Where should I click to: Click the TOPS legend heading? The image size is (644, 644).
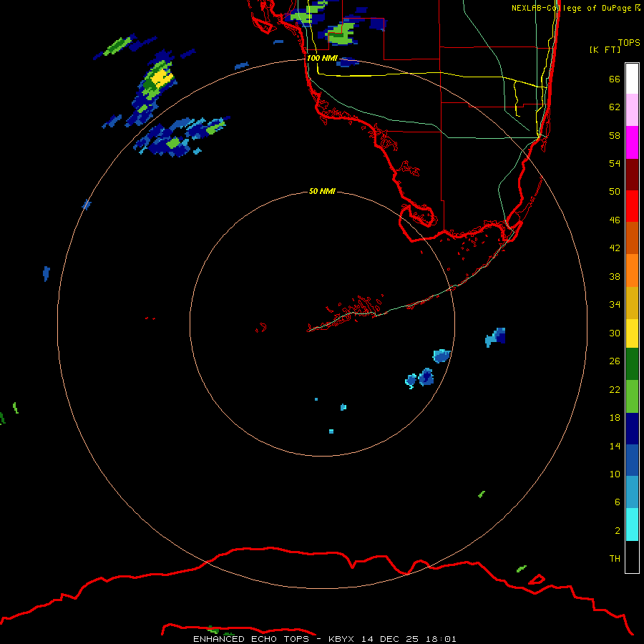pos(629,42)
